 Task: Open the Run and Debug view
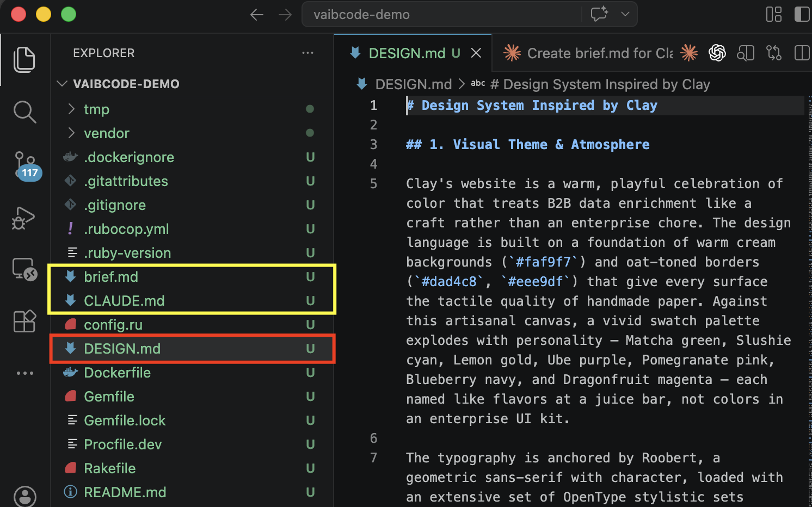[x=24, y=218]
